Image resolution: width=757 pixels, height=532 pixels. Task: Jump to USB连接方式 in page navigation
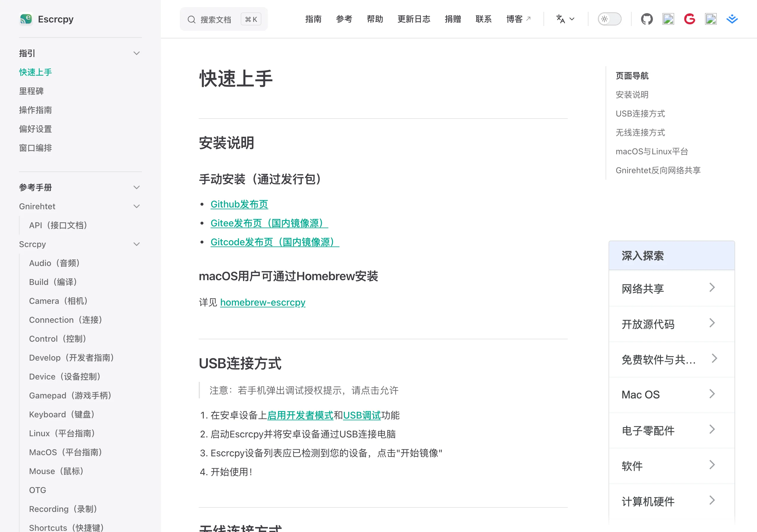pyautogui.click(x=640, y=113)
